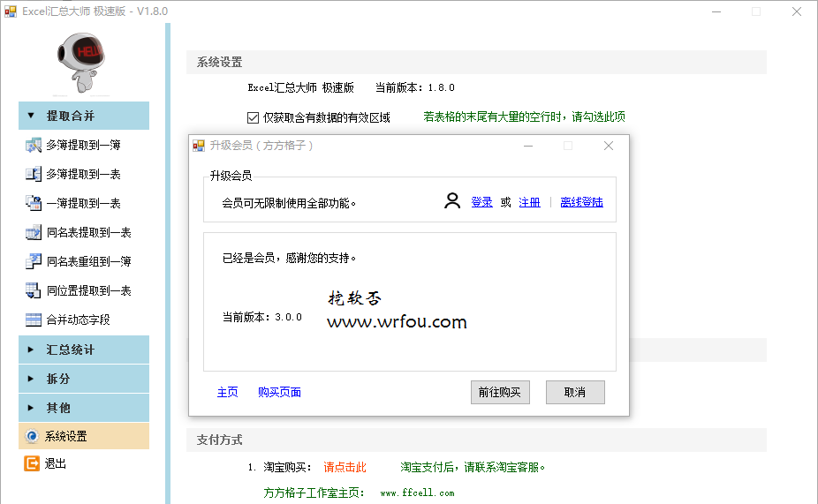Click the 多簿提取到一簿 icon in sidebar

coord(34,145)
